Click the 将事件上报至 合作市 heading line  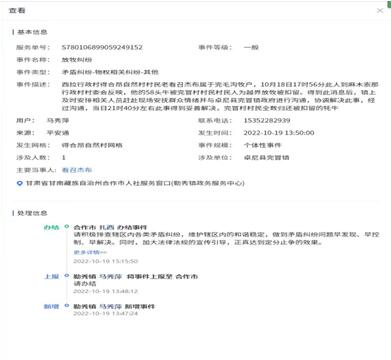135,276
